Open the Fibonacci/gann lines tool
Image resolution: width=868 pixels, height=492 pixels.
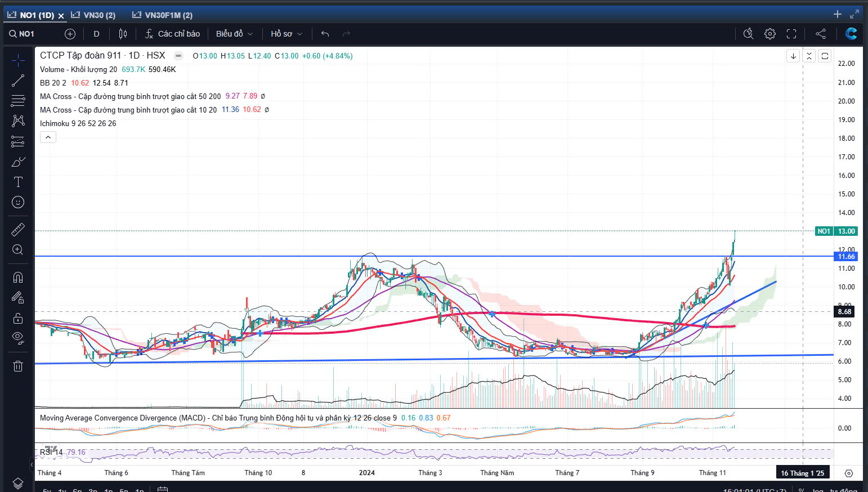point(18,101)
